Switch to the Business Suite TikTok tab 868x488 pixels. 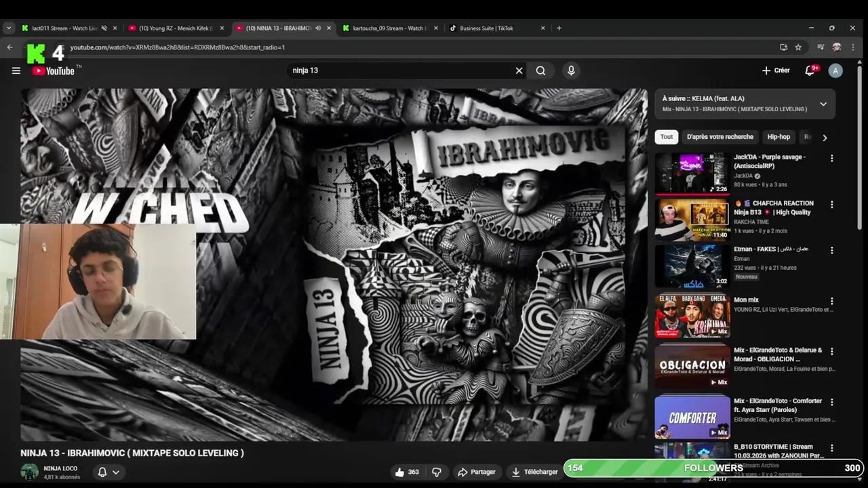pos(486,28)
